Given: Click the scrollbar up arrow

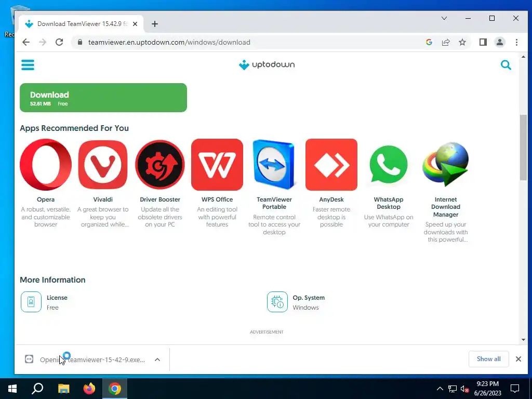Looking at the screenshot, I should point(523,57).
